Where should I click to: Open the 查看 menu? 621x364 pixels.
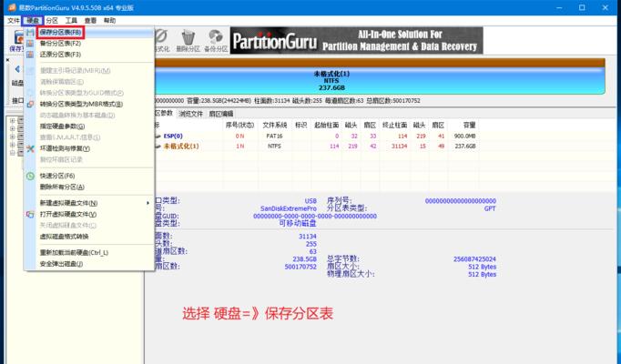tap(90, 21)
